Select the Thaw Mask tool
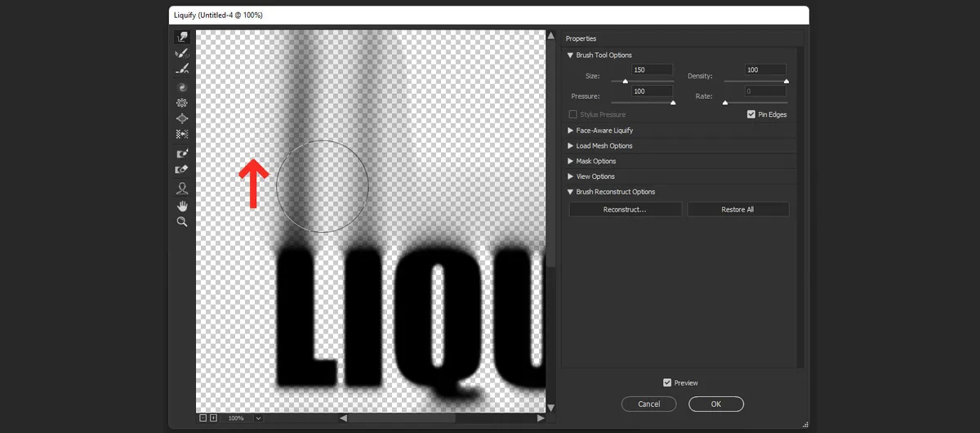The height and width of the screenshot is (433, 980). [182, 169]
